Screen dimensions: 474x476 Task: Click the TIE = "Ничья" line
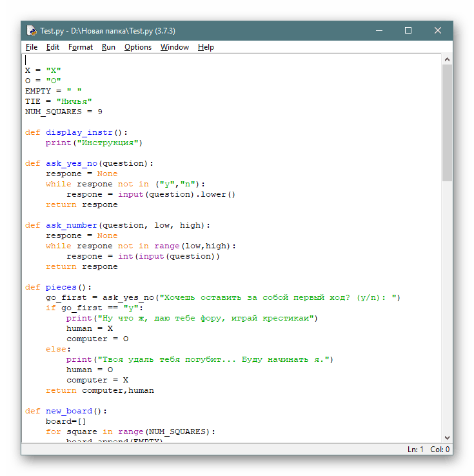[x=58, y=101]
